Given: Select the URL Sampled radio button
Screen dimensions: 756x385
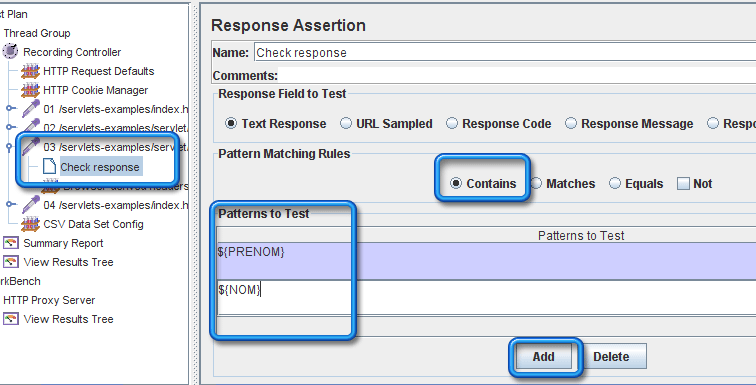Looking at the screenshot, I should [x=346, y=123].
